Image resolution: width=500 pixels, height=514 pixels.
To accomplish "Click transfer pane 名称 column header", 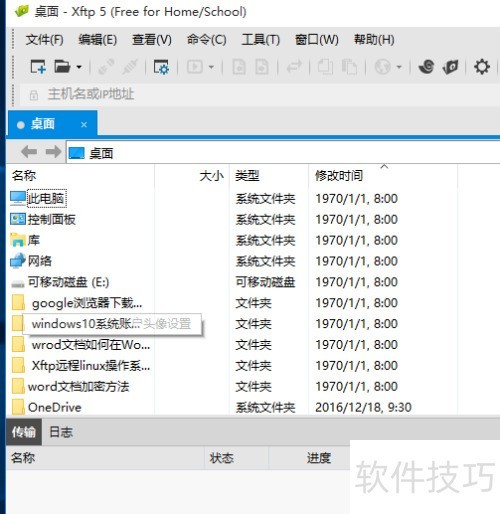I will [105, 458].
